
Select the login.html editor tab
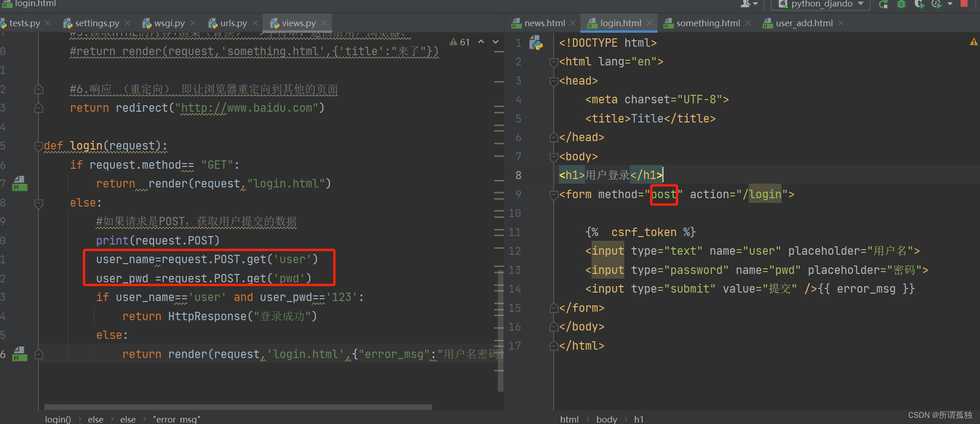[620, 23]
